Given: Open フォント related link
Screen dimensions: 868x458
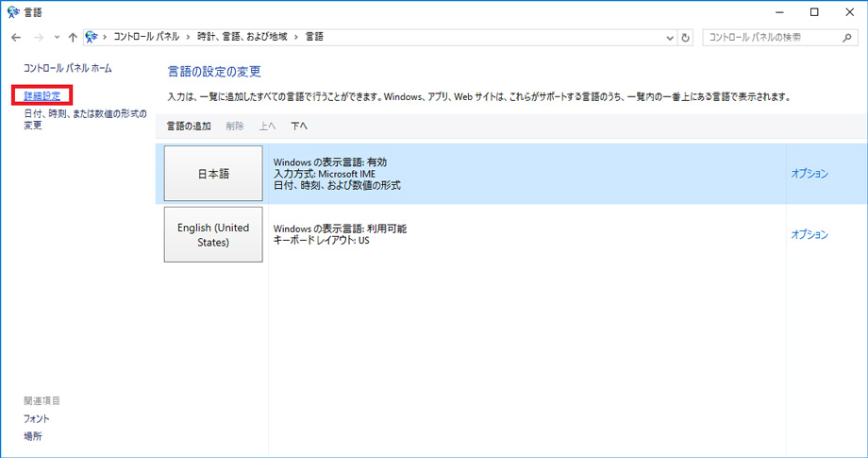Looking at the screenshot, I should pos(36,418).
